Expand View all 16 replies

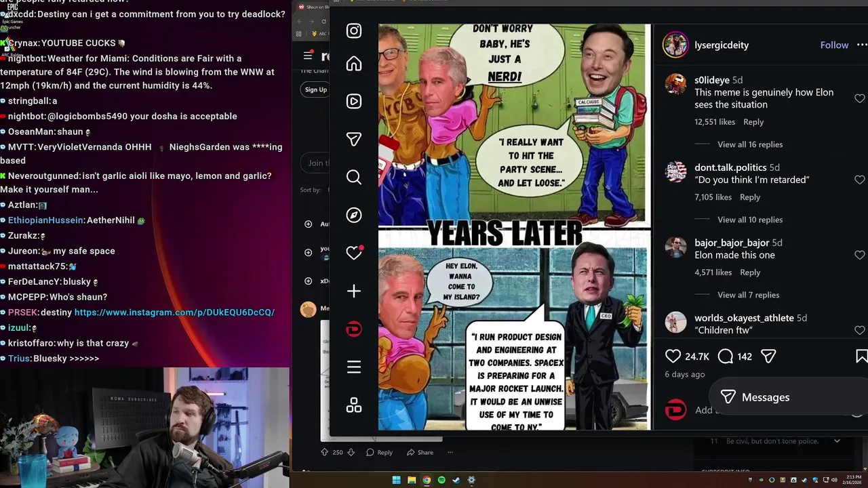point(750,144)
